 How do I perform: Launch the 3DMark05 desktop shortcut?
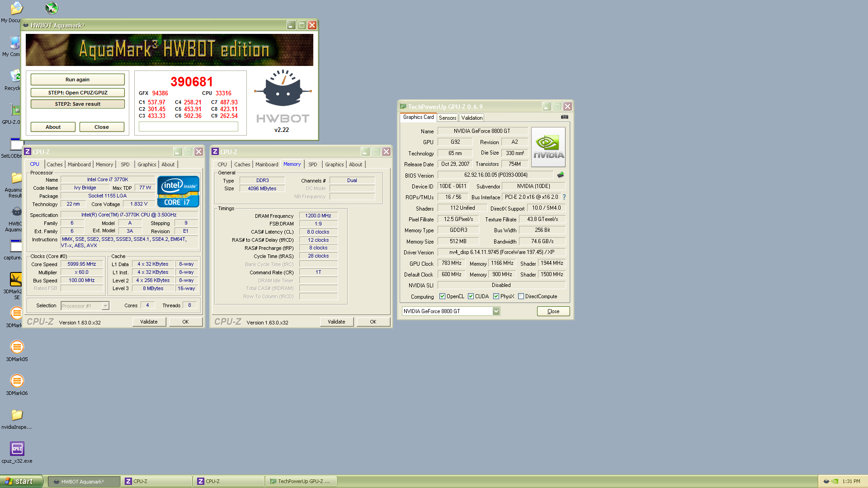click(x=17, y=347)
